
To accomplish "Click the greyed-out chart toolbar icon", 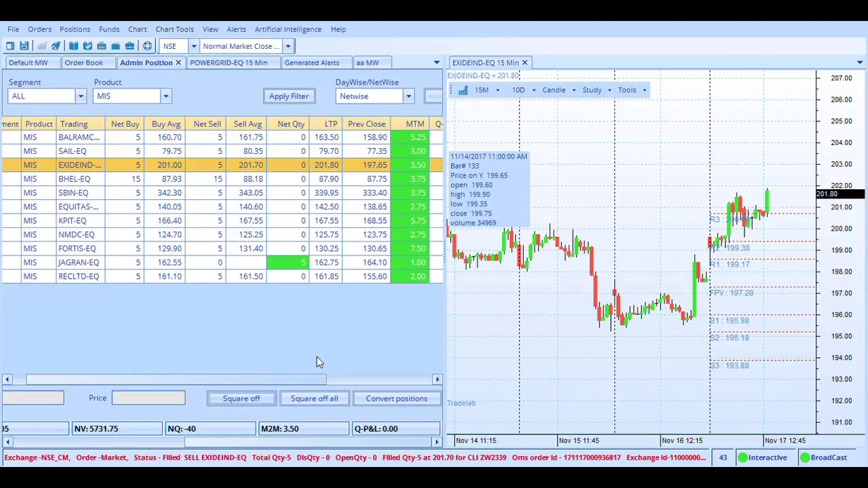I will tap(41, 46).
